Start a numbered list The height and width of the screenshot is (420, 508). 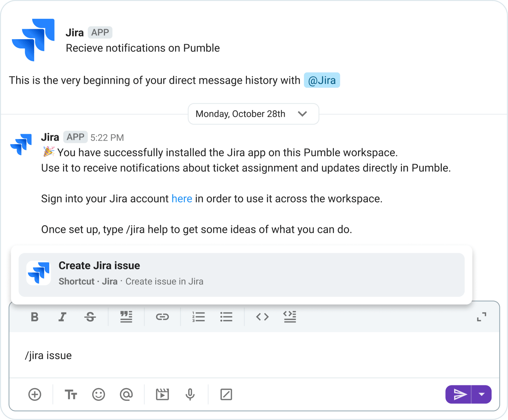click(198, 317)
